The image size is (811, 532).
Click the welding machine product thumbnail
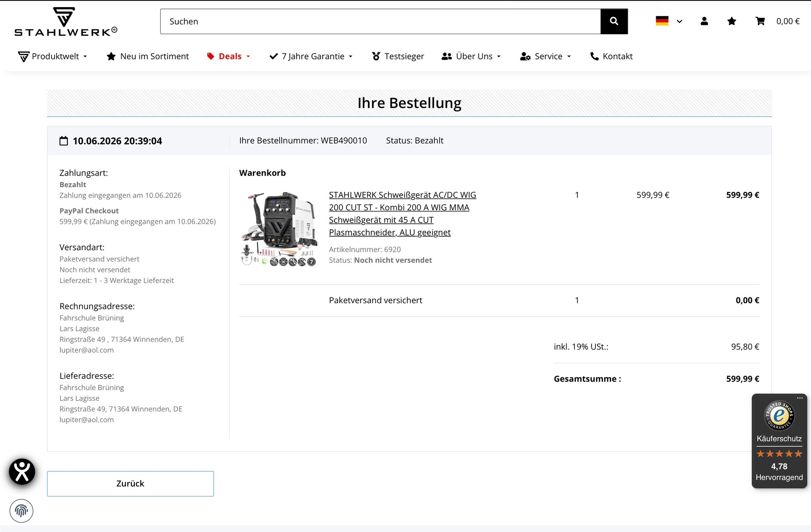pyautogui.click(x=279, y=229)
